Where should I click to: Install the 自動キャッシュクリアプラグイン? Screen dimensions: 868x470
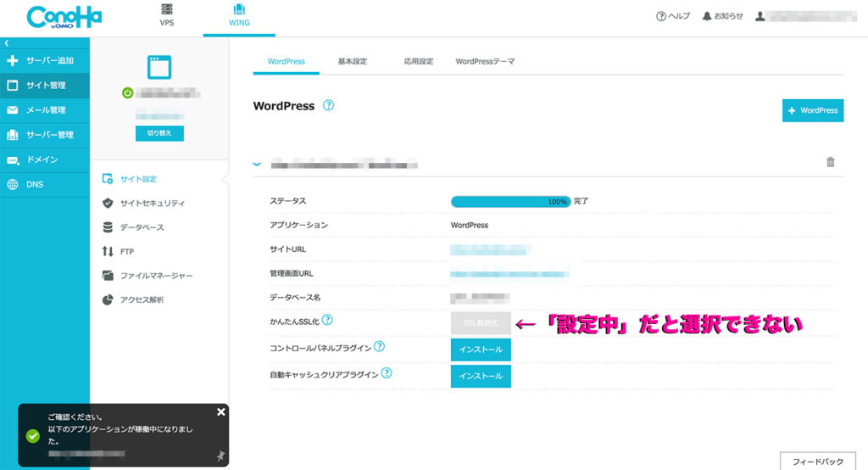click(x=481, y=377)
